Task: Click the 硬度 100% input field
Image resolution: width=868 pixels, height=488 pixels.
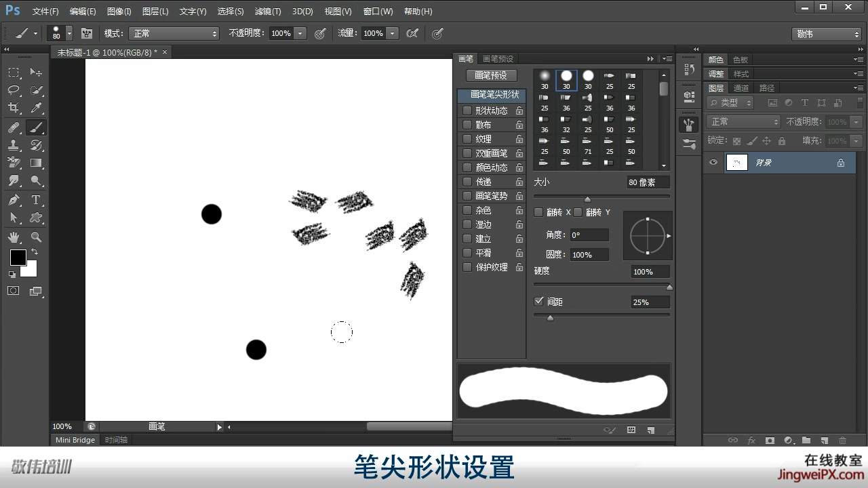Action: tap(650, 272)
